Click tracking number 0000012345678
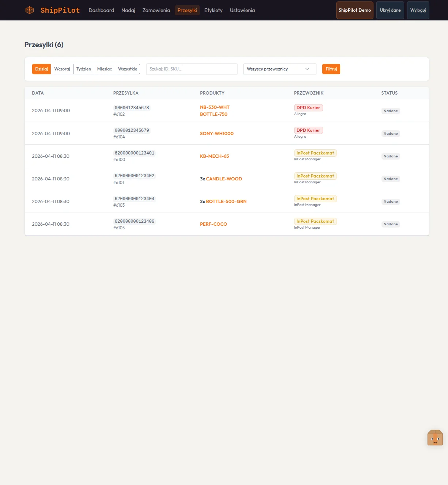 tap(132, 108)
